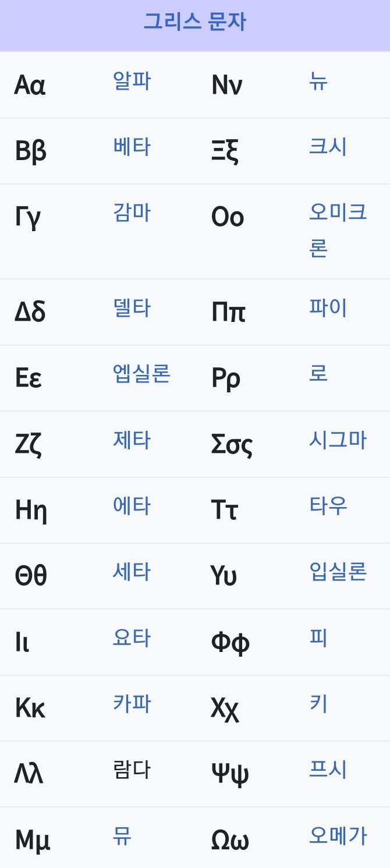Click the 에타 link
Viewport: 390px width, 868px height.
point(132,506)
